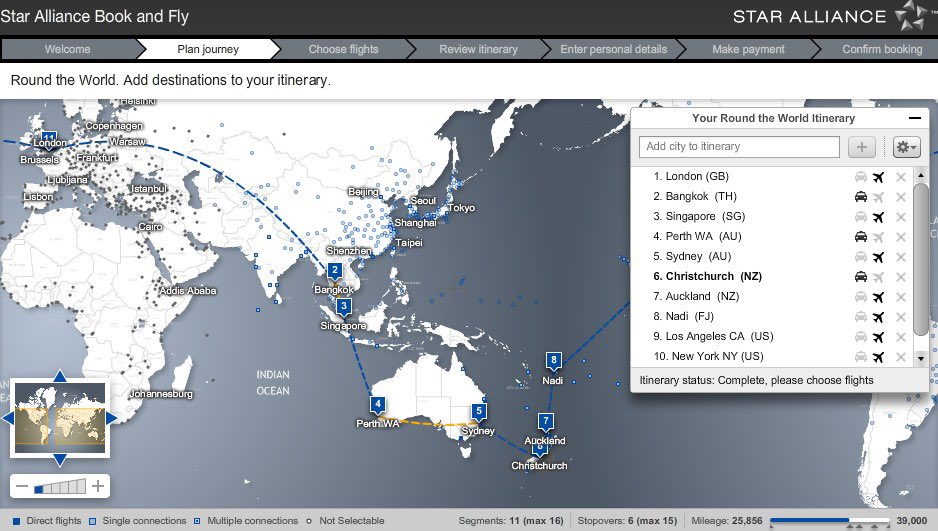Select plane icon in New York row
This screenshot has height=531, width=938.
(x=878, y=357)
